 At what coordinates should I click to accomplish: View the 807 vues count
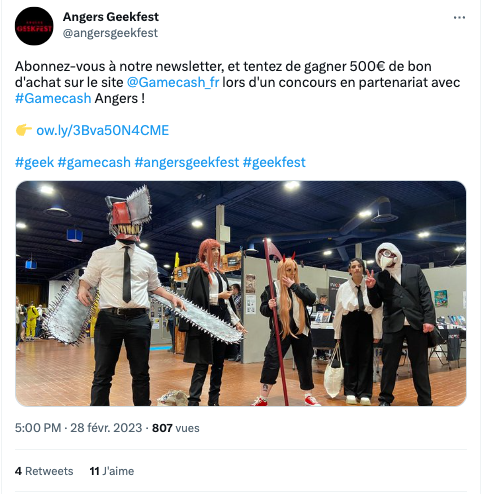(176, 428)
